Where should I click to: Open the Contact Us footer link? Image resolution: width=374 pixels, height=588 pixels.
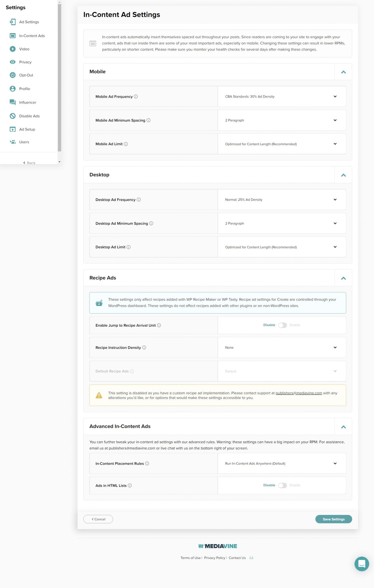tap(237, 558)
